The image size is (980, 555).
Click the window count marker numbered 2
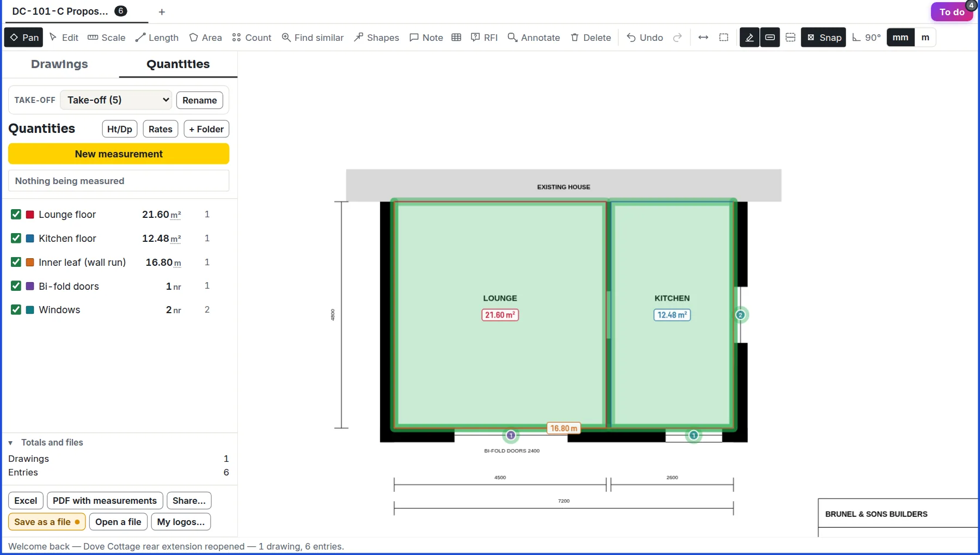(x=740, y=315)
